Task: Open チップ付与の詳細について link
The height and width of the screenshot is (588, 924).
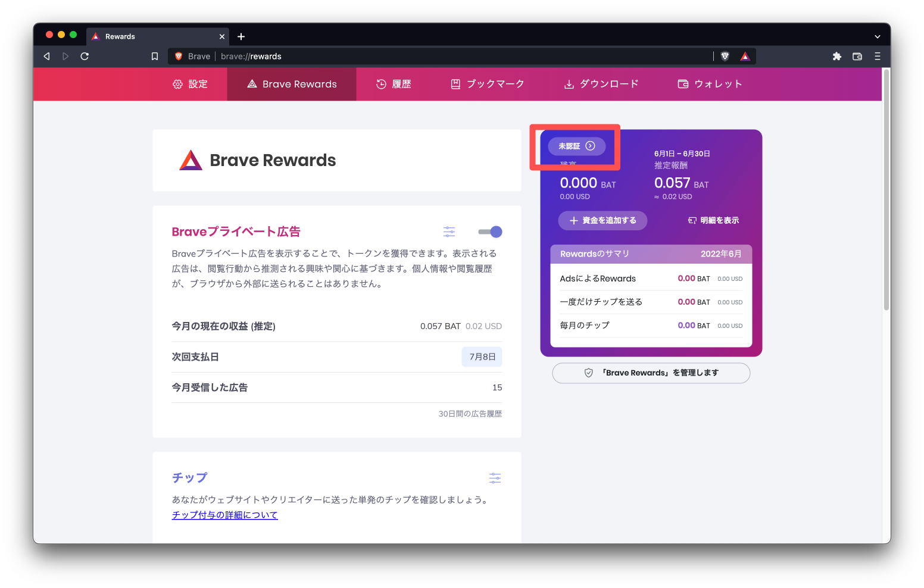Action: point(225,515)
